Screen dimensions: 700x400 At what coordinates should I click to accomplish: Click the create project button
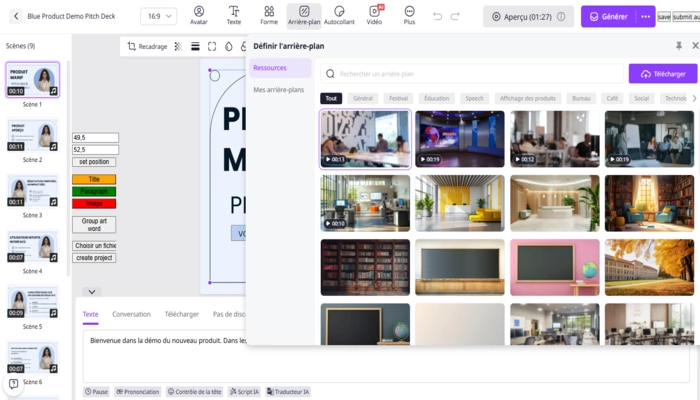point(94,258)
